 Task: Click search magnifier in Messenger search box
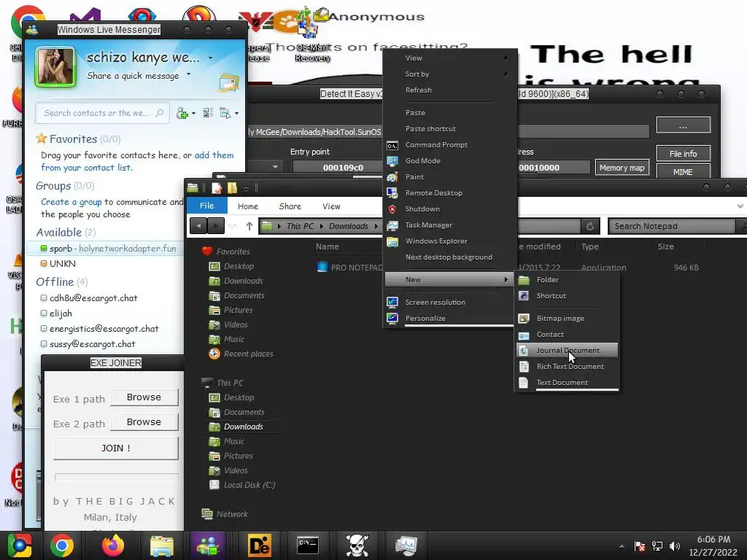click(160, 113)
